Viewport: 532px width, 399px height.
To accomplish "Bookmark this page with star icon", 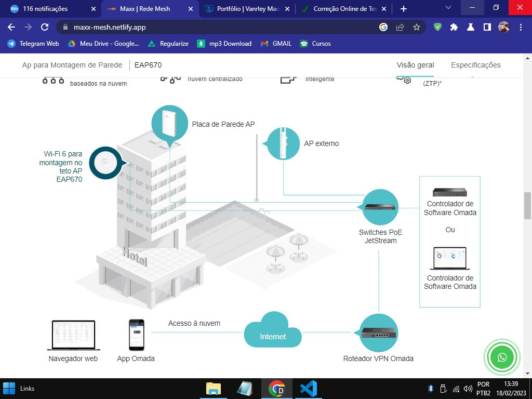I will (x=417, y=27).
